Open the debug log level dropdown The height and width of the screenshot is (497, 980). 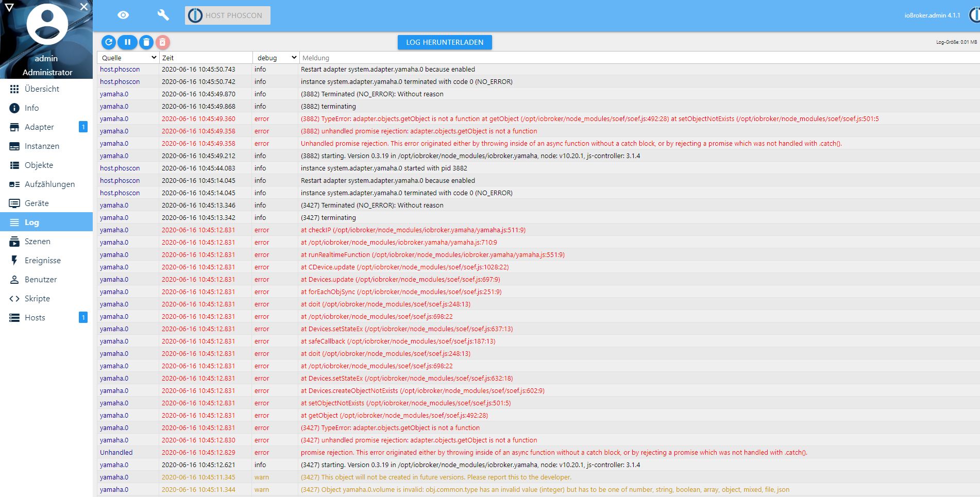tap(277, 58)
